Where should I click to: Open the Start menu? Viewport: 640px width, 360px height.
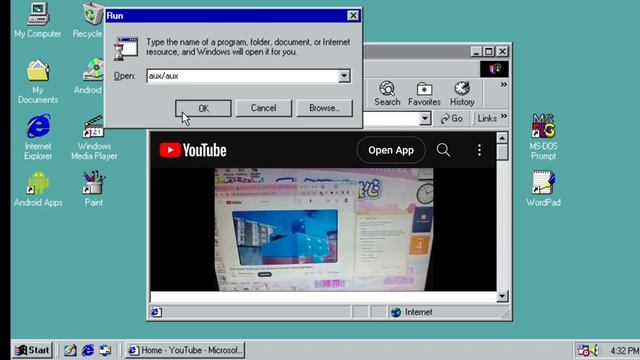pos(32,350)
